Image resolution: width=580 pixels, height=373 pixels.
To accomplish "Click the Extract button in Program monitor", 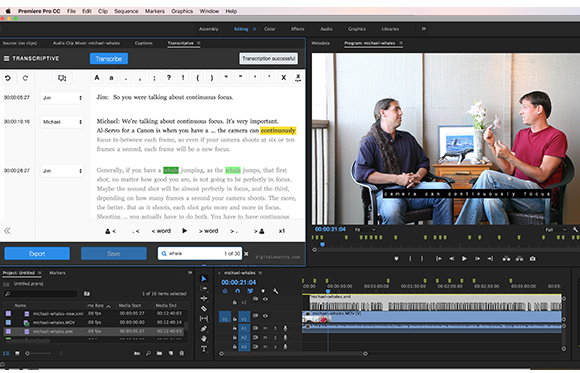I will pyautogui.click(x=519, y=259).
